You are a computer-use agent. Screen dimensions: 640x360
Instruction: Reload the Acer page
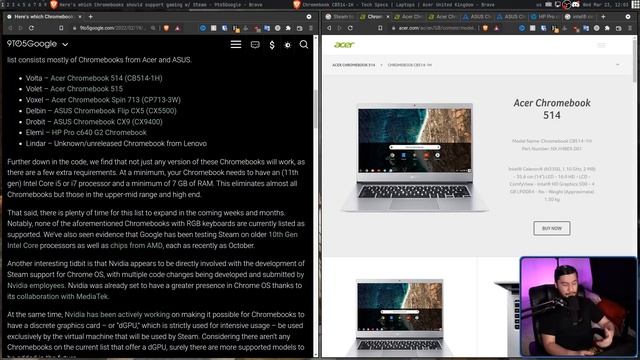(351, 28)
